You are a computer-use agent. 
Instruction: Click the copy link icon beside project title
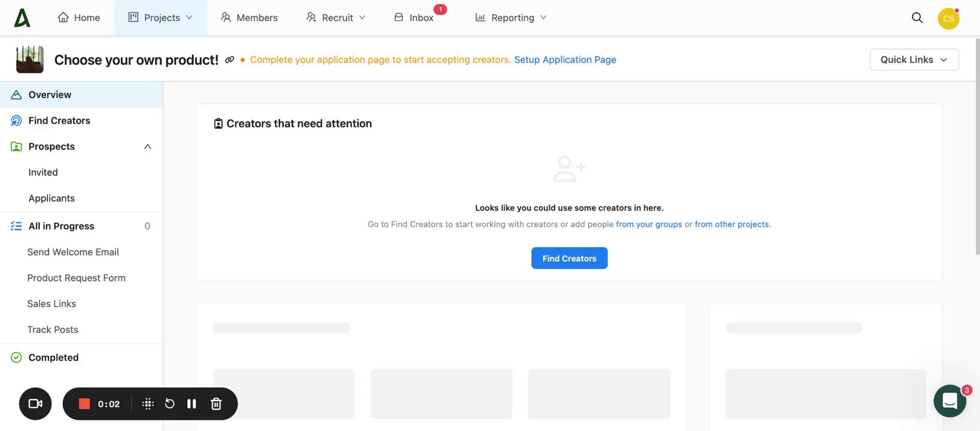[x=230, y=60]
